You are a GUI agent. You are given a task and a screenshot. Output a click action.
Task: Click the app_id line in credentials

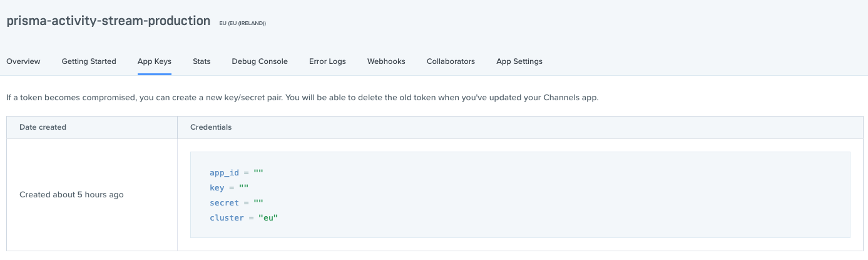237,172
